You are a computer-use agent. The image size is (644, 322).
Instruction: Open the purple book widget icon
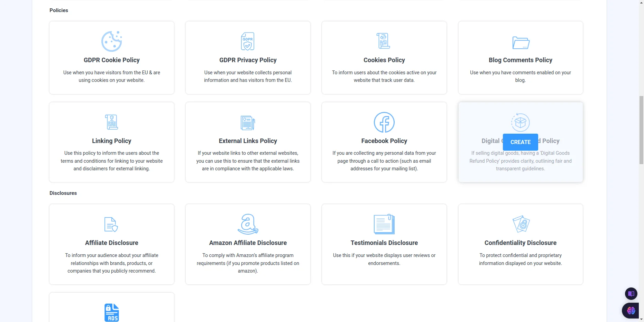tap(631, 294)
